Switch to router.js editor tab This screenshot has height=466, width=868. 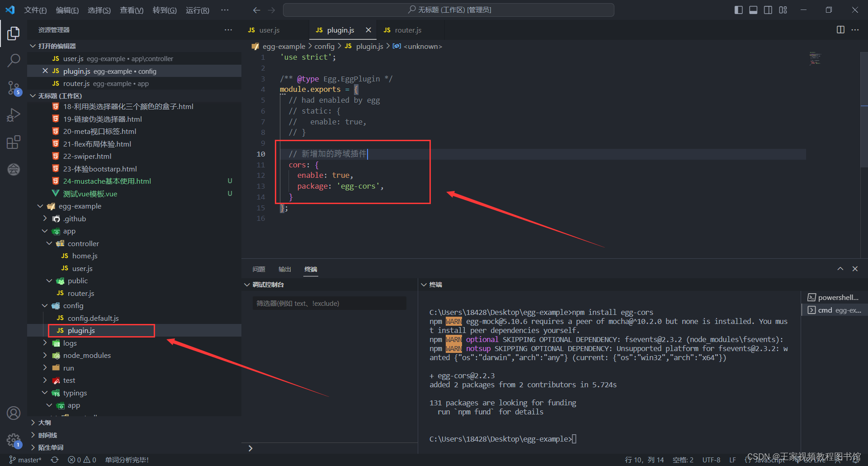tap(410, 30)
